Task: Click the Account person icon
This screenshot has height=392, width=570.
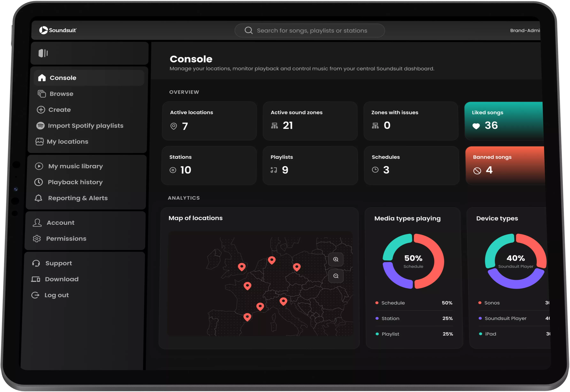Action: [x=37, y=223]
